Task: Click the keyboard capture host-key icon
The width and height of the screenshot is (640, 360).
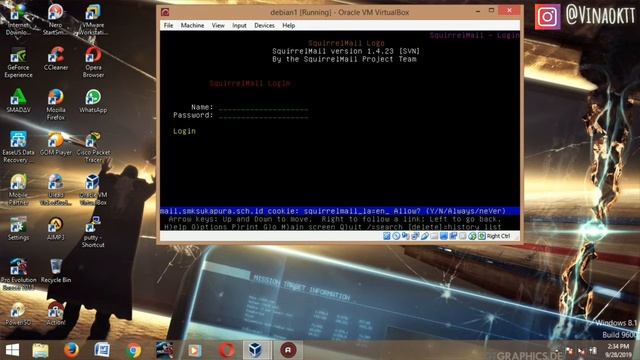Action: click(x=482, y=236)
